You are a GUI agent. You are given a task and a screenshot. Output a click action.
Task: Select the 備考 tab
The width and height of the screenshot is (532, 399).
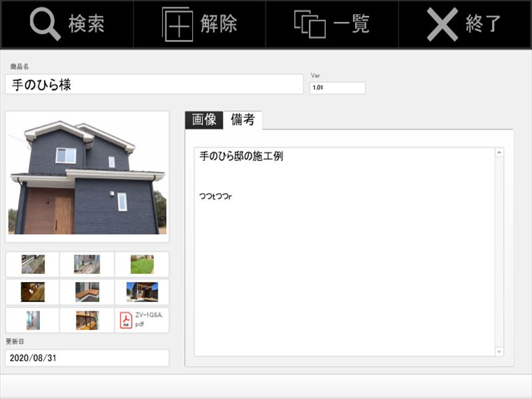pos(243,120)
